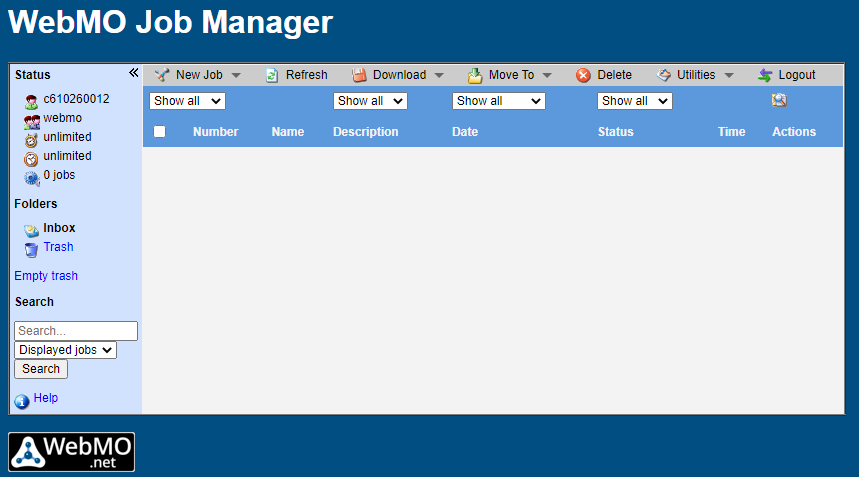
Task: Click the Empty trash link
Action: (x=46, y=276)
